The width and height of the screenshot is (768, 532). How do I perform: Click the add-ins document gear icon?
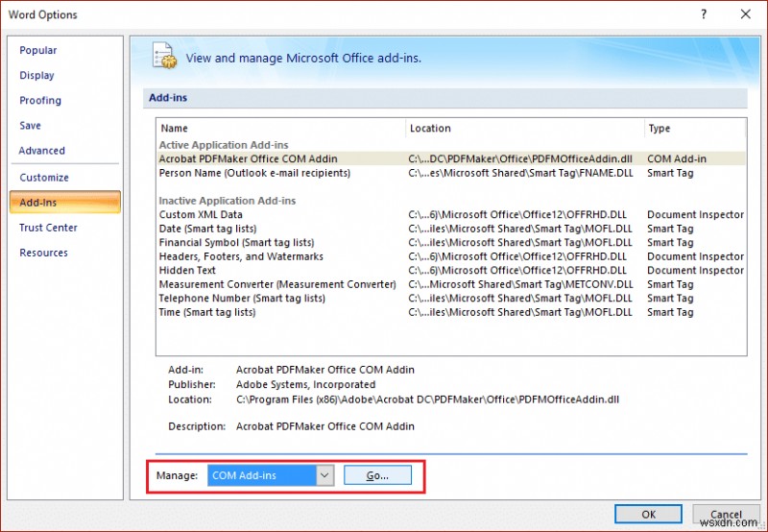164,56
